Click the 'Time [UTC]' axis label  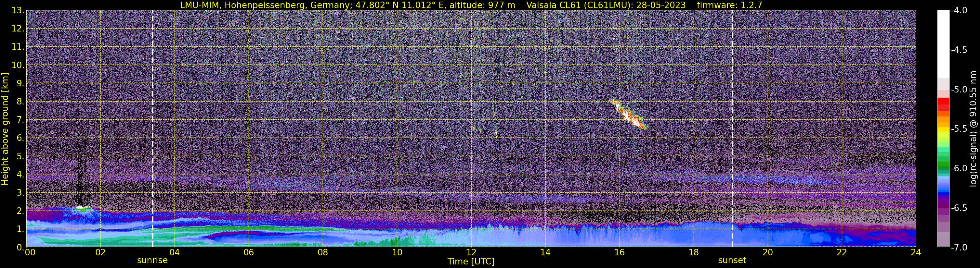471,262
